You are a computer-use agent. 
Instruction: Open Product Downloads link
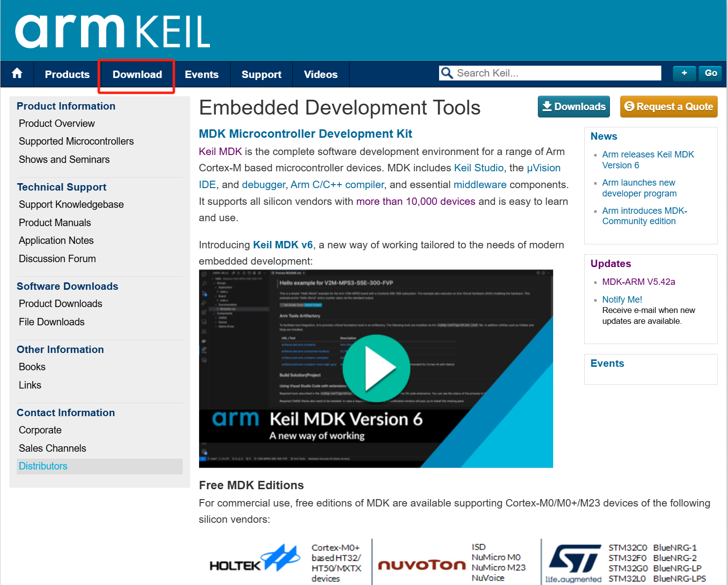60,304
